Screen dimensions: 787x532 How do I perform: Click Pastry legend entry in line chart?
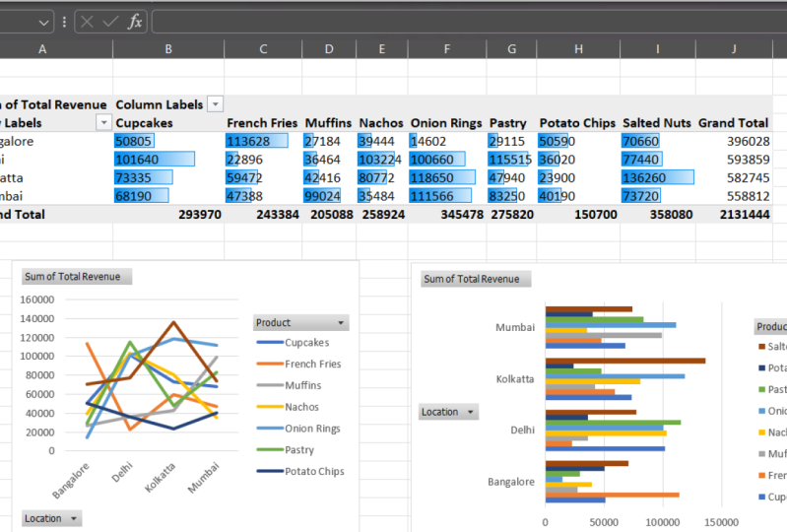(286, 449)
